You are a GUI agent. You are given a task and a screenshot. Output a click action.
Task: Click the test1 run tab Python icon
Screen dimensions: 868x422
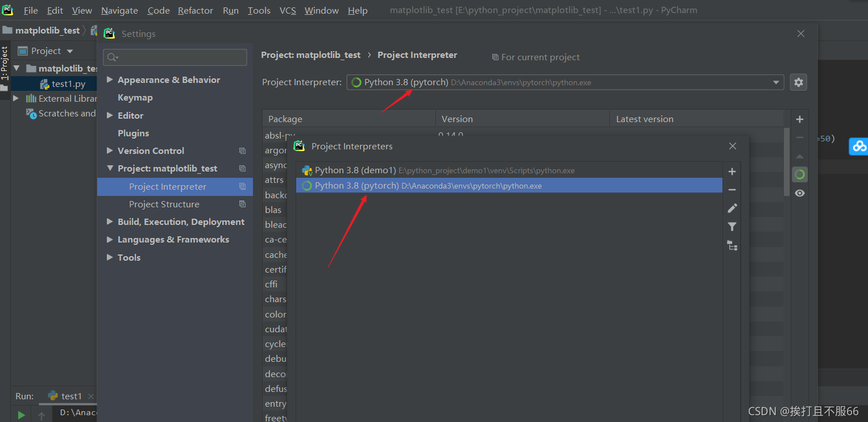(53, 396)
